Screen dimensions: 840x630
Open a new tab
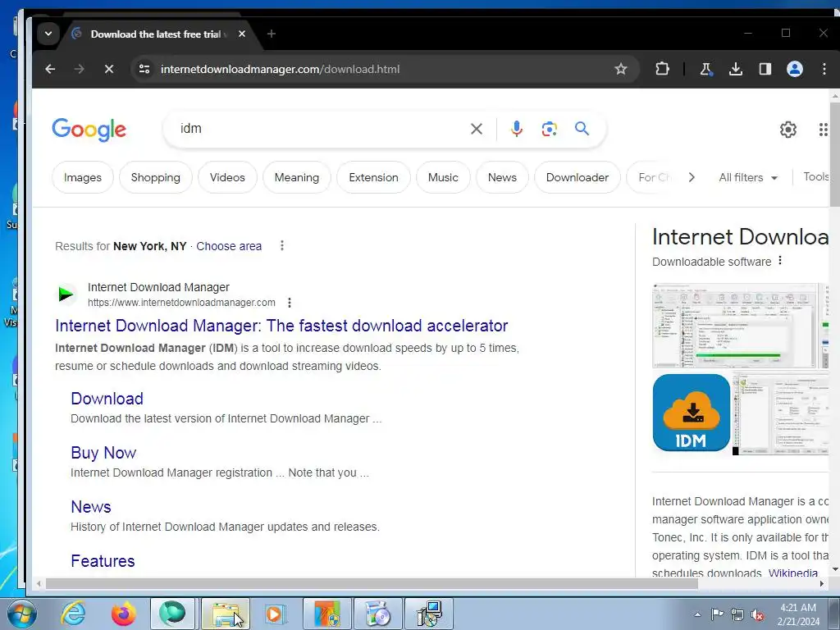point(271,34)
